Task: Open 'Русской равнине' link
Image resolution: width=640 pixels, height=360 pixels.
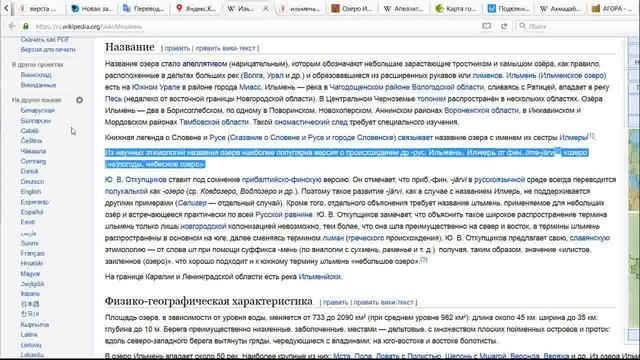Action: pyautogui.click(x=284, y=215)
